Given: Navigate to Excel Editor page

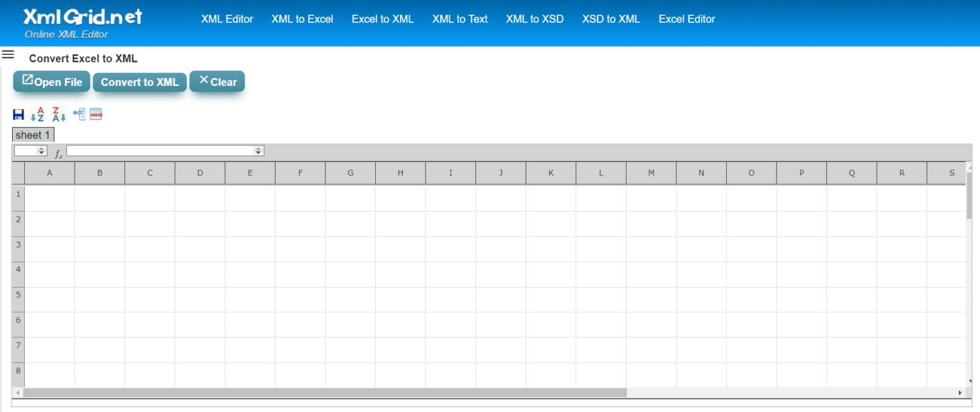Looking at the screenshot, I should click(687, 19).
